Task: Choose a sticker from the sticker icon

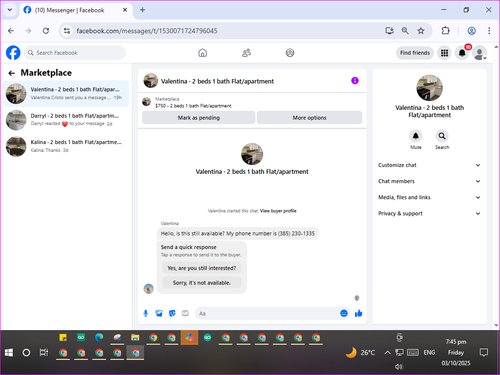Action: [x=172, y=313]
